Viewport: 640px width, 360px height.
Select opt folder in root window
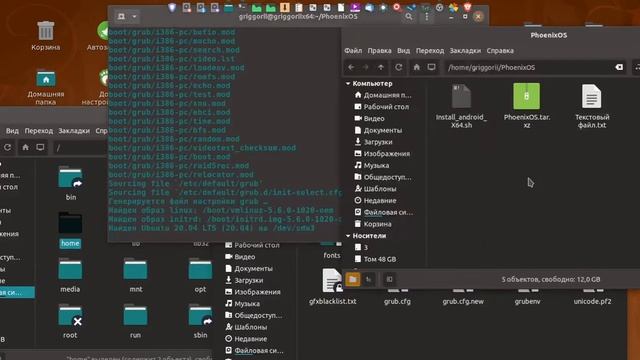point(200,276)
